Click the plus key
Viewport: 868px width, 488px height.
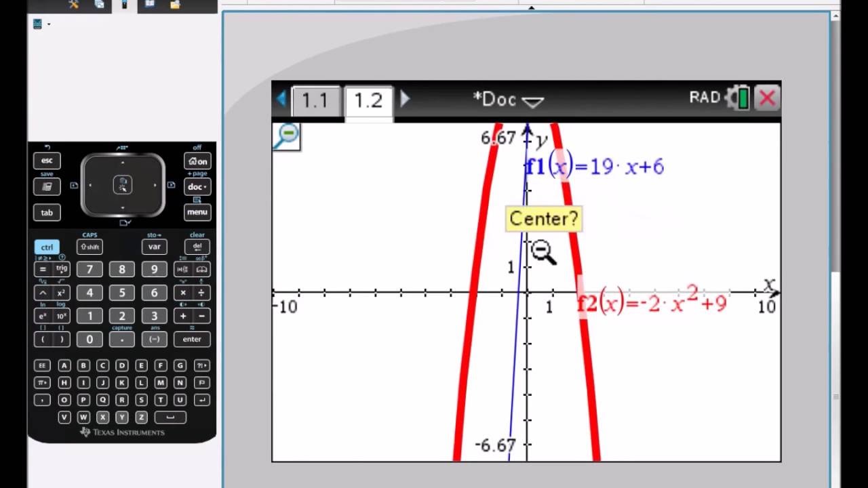pos(182,316)
